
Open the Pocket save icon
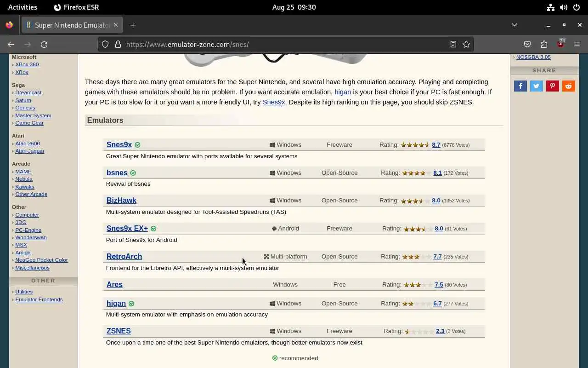(x=527, y=44)
